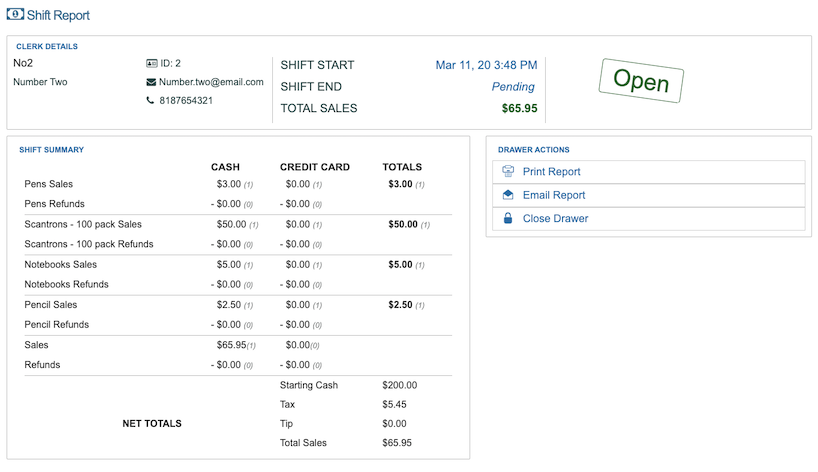Click the NET TOTALS label
Image resolution: width=818 pixels, height=472 pixels.
[151, 424]
